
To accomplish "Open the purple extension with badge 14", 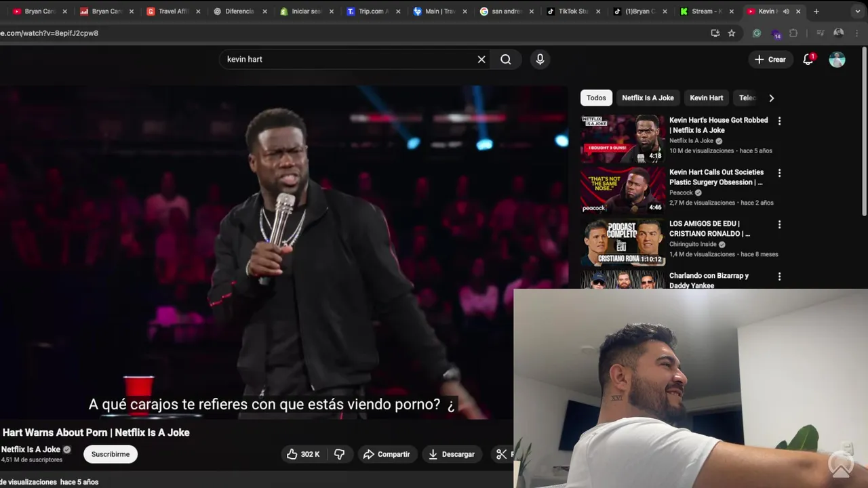I will 776,33.
